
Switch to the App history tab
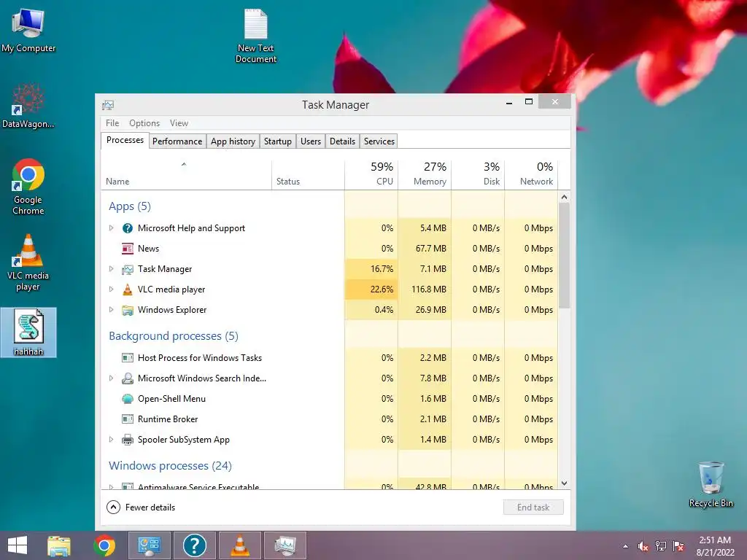point(233,141)
